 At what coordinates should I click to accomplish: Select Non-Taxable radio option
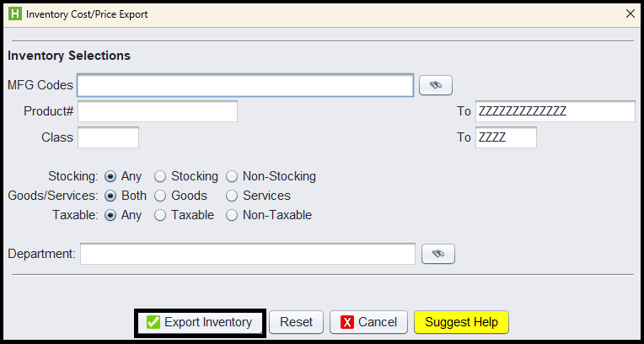click(232, 215)
